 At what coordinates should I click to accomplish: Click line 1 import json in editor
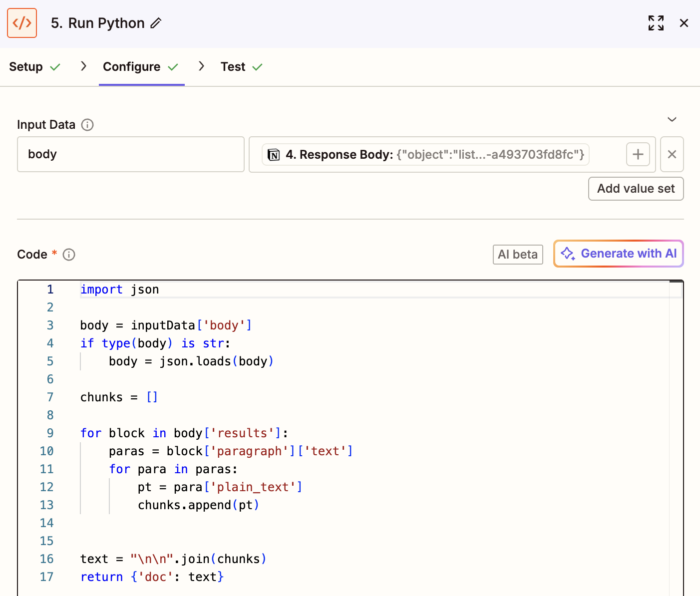(120, 290)
